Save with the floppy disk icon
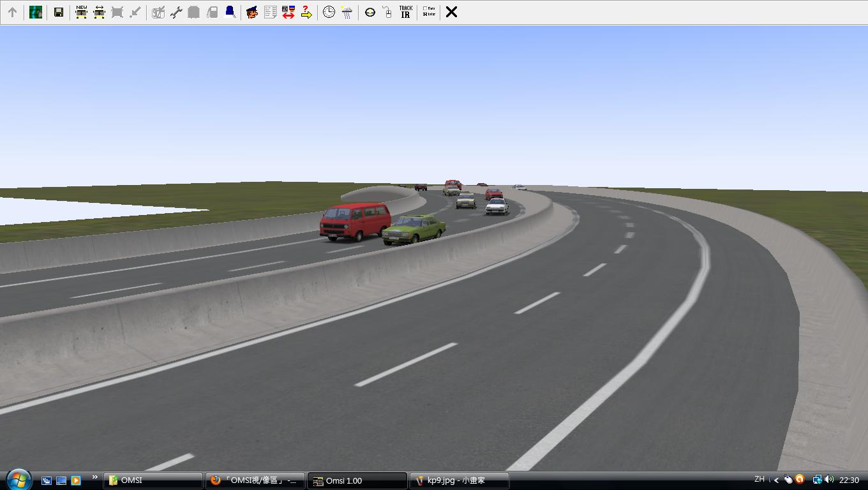This screenshot has height=490, width=868. (59, 12)
